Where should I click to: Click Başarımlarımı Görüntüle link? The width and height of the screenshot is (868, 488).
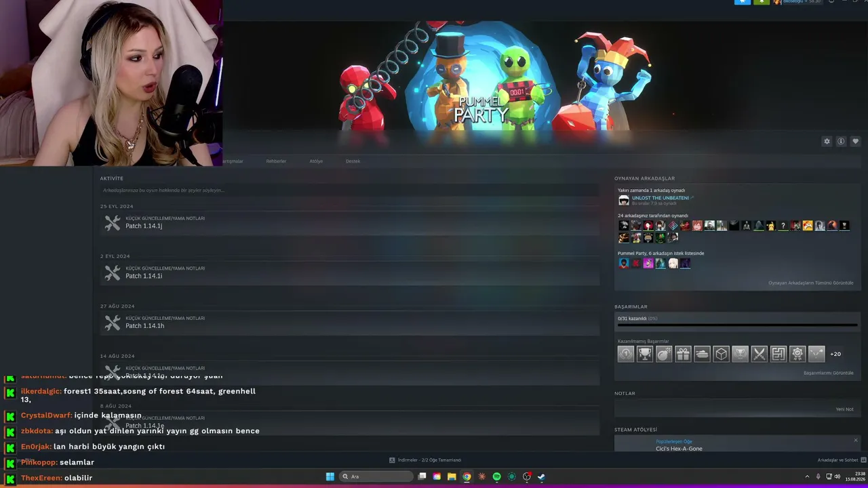(x=828, y=373)
